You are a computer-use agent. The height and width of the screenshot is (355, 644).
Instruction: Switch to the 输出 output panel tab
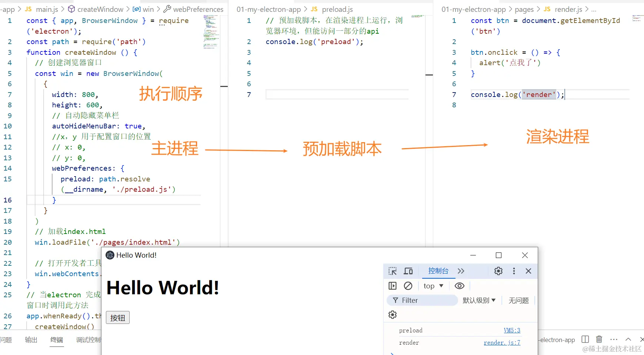[31, 340]
